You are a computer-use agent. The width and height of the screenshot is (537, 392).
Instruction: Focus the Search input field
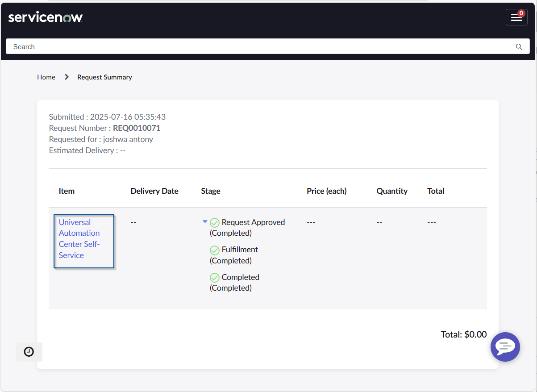click(268, 46)
